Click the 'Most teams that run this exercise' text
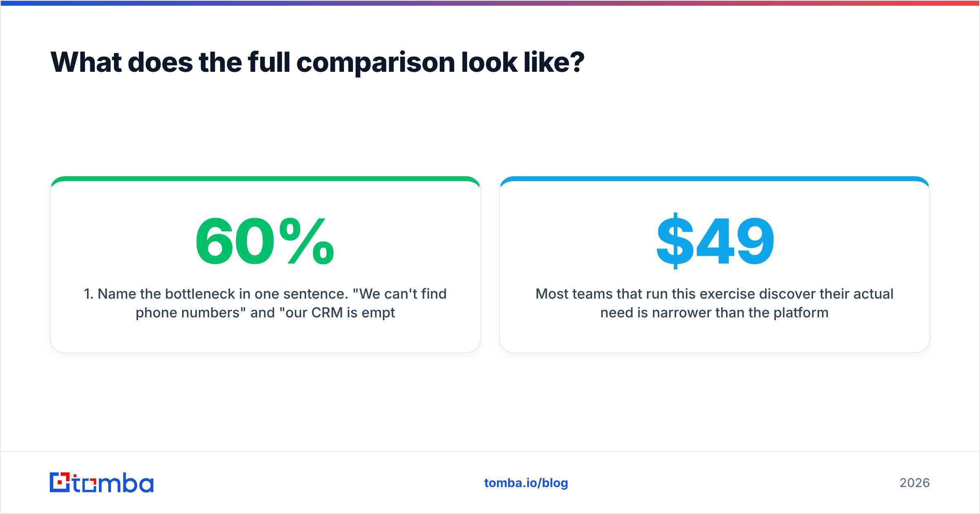The image size is (980, 514). point(715,303)
